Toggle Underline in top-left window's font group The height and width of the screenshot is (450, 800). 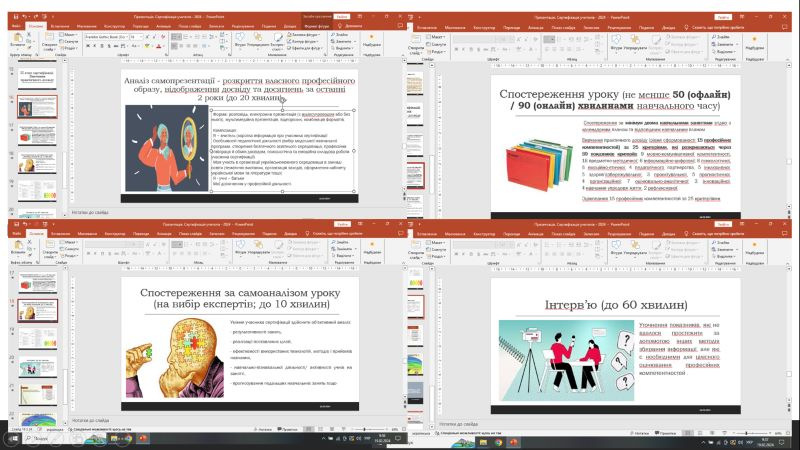point(102,46)
